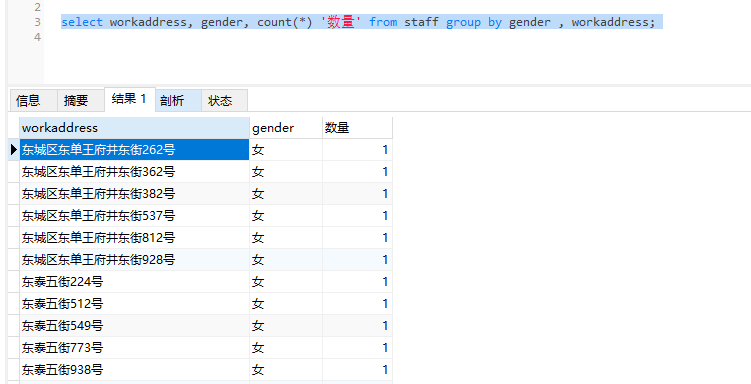Select cell 东泰五街773号
This screenshot has width=751, height=384.
[134, 348]
